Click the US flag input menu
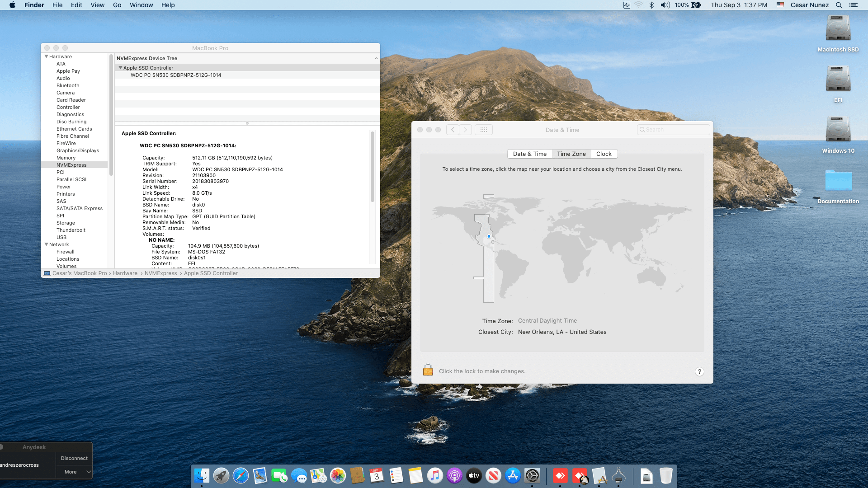 click(x=780, y=5)
